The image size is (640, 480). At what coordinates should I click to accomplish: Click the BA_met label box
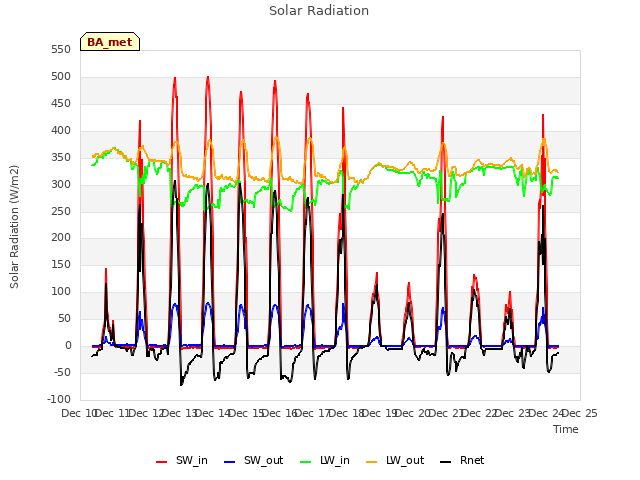[110, 42]
